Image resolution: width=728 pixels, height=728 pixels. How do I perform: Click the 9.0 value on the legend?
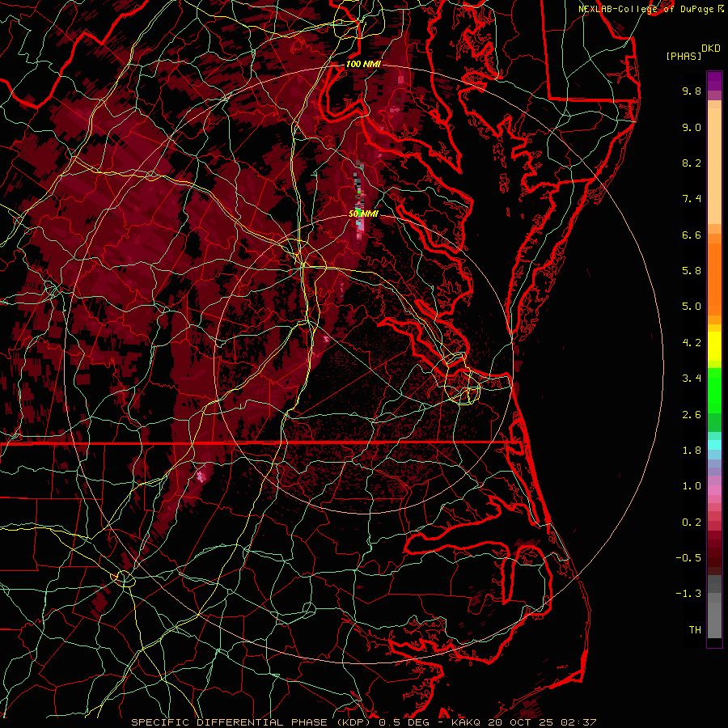pos(692,127)
